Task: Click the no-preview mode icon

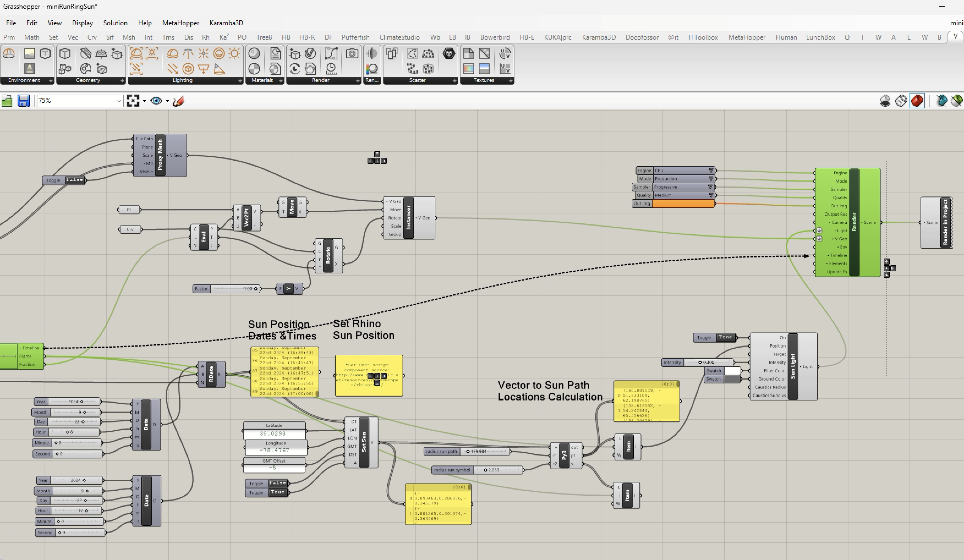Action: tap(885, 101)
